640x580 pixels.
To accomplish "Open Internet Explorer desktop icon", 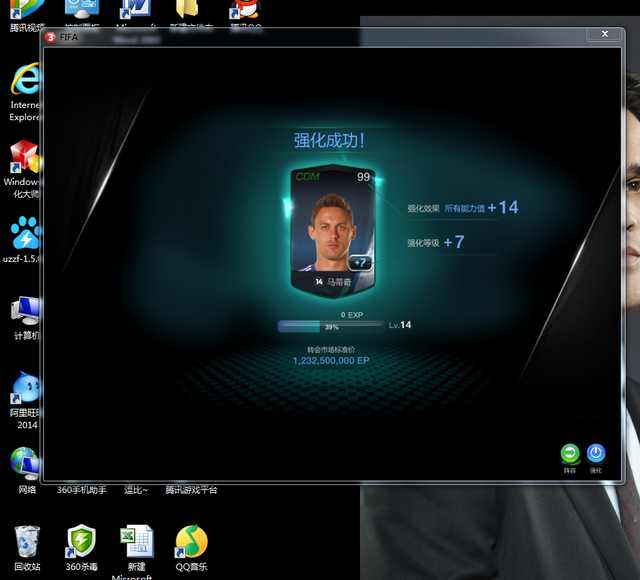I will [x=25, y=92].
